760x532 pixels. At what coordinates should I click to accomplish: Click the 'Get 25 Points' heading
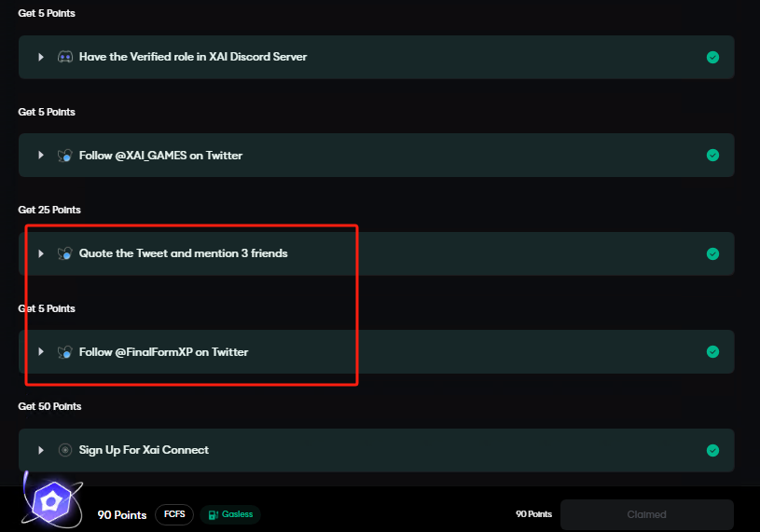coord(49,210)
